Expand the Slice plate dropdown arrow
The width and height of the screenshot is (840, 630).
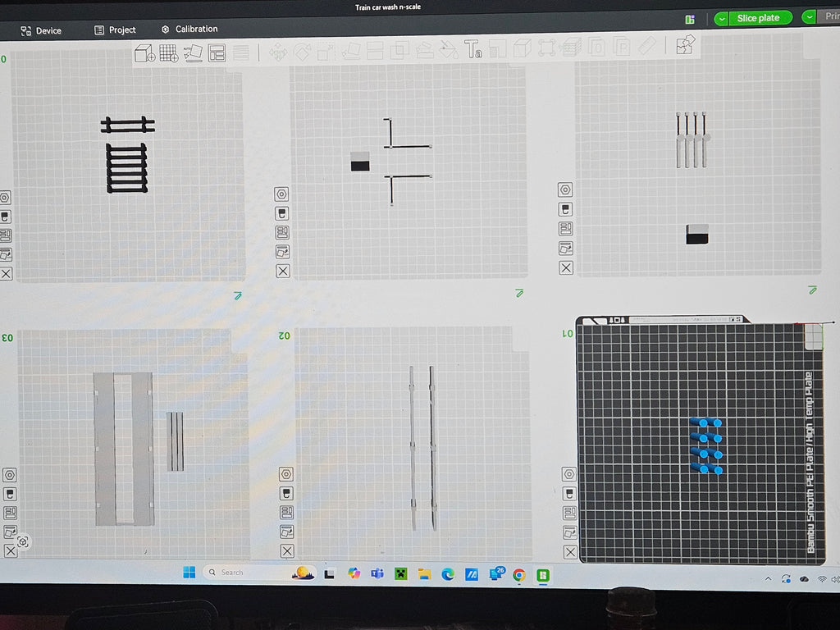point(722,20)
